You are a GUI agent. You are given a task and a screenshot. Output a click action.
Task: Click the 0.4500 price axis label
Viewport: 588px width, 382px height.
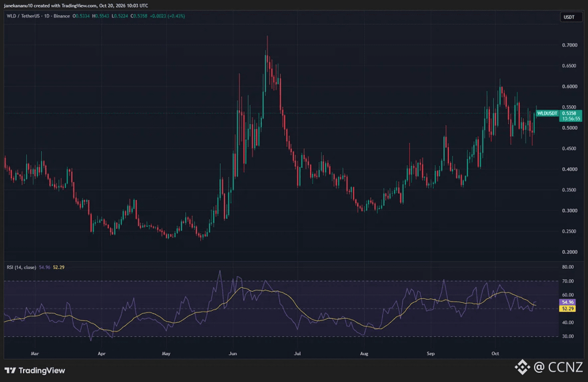[570, 149]
